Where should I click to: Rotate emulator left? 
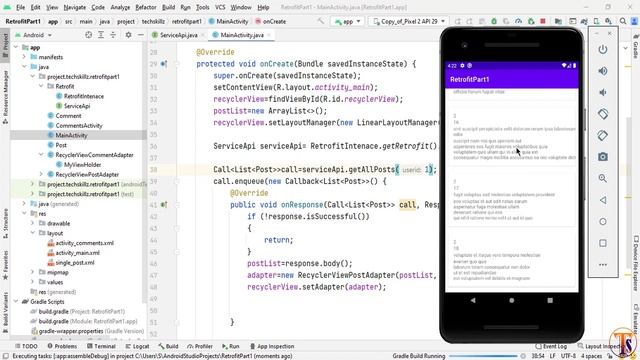click(x=602, y=114)
